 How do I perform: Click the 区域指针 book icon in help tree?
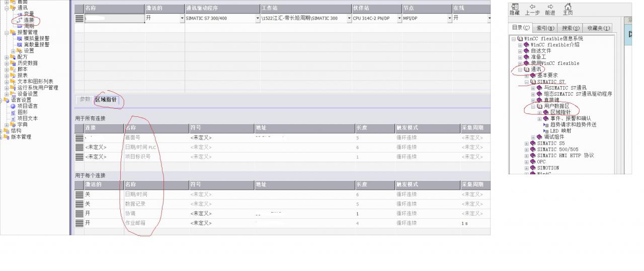click(x=546, y=112)
